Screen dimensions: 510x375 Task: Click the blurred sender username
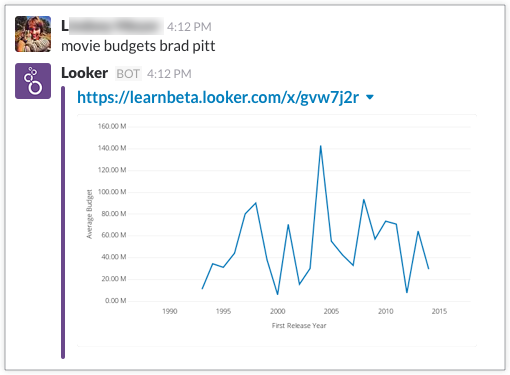pyautogui.click(x=112, y=26)
